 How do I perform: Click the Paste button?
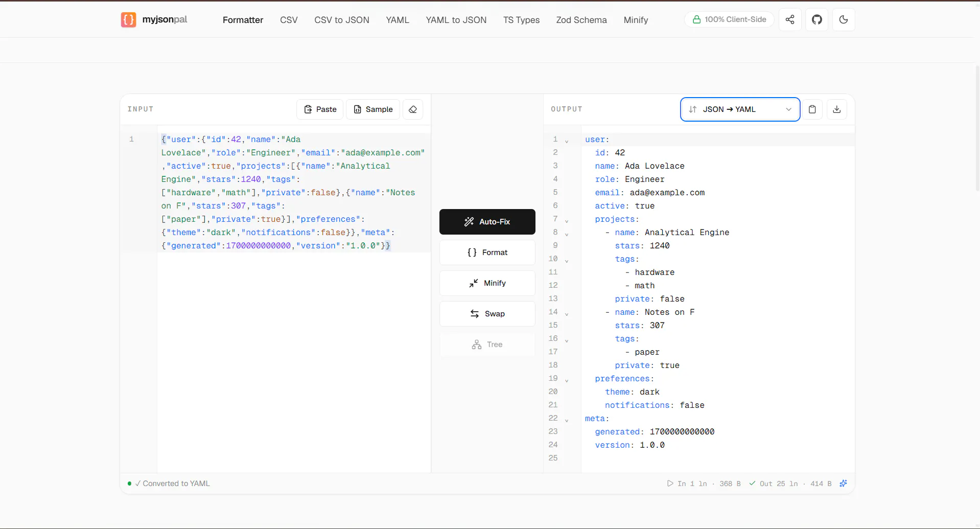pos(320,109)
